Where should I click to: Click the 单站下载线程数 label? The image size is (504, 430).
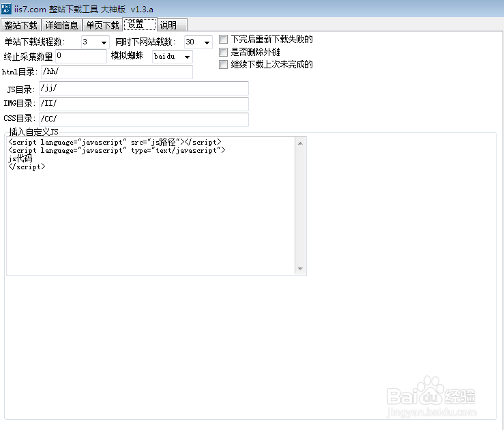[34, 42]
